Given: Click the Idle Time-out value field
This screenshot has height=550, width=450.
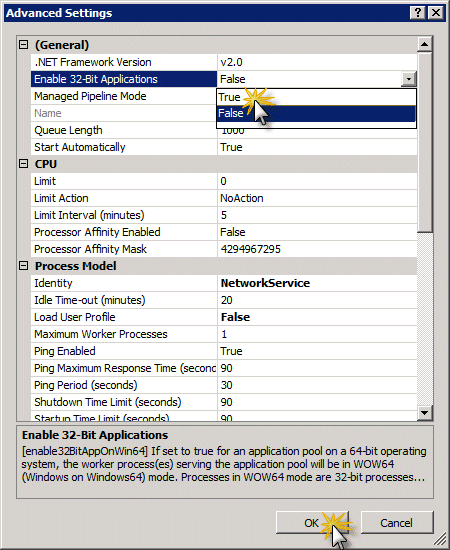Looking at the screenshot, I should tap(317, 300).
